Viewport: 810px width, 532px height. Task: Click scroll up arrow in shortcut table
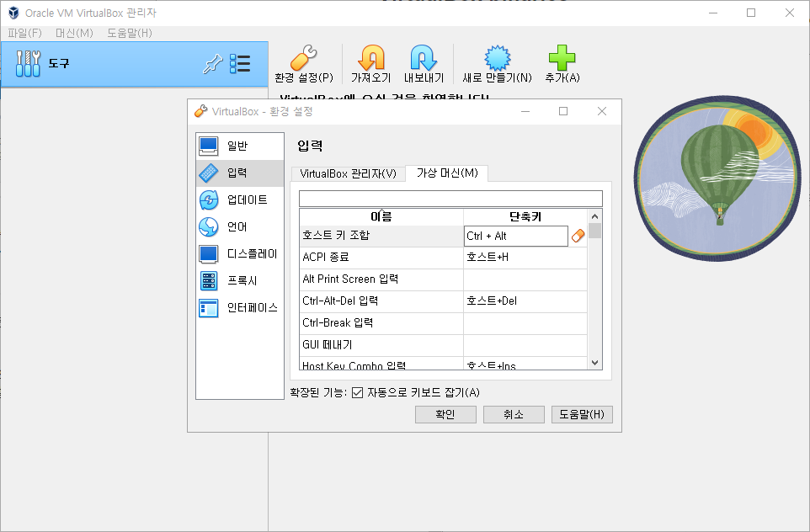click(594, 216)
